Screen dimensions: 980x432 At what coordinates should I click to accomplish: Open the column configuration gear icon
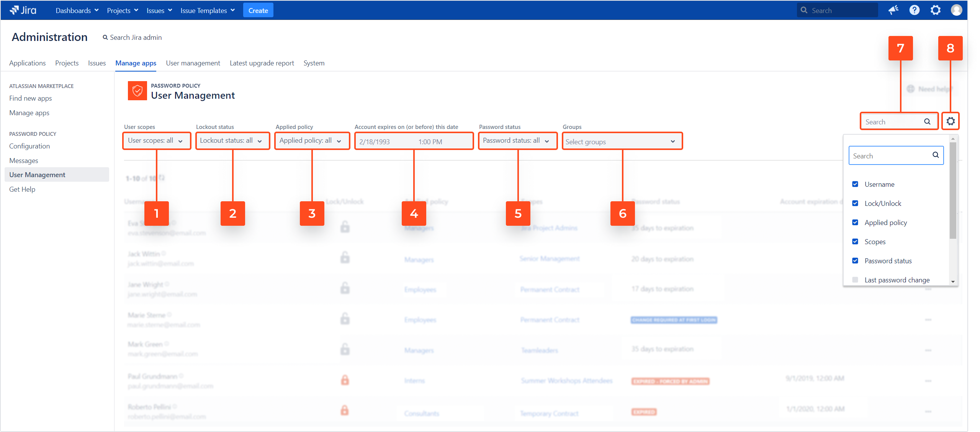click(951, 121)
